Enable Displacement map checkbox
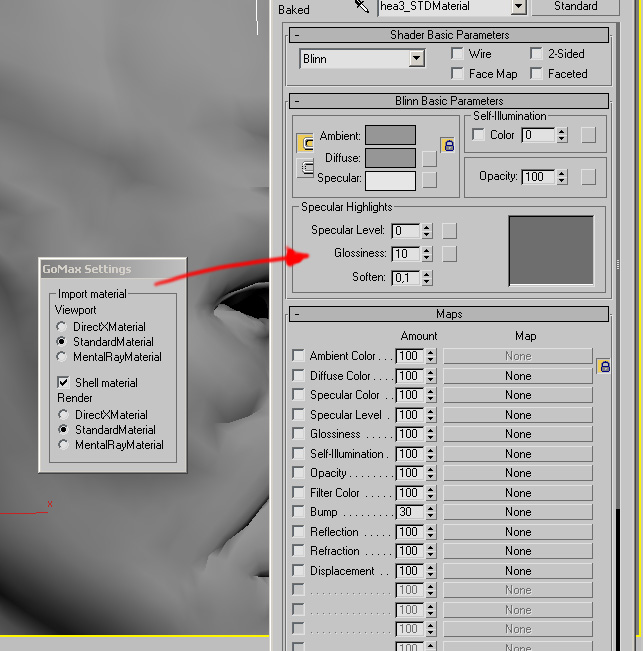 point(298,570)
